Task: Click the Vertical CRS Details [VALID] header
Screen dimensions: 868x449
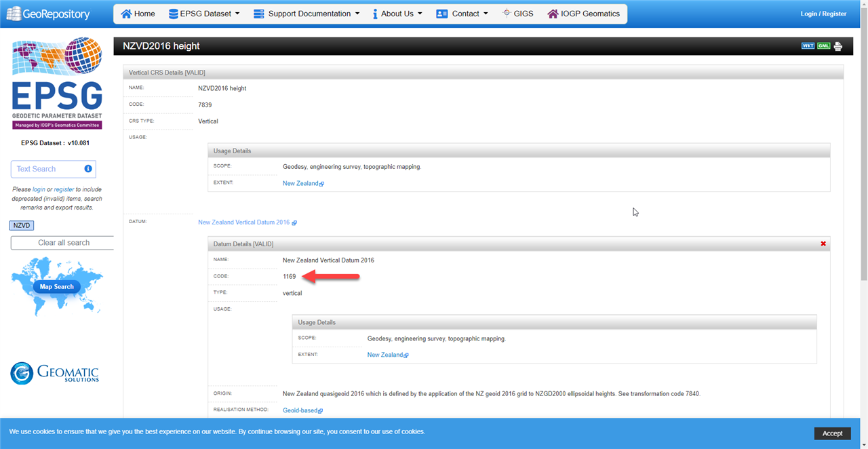Action: [167, 73]
